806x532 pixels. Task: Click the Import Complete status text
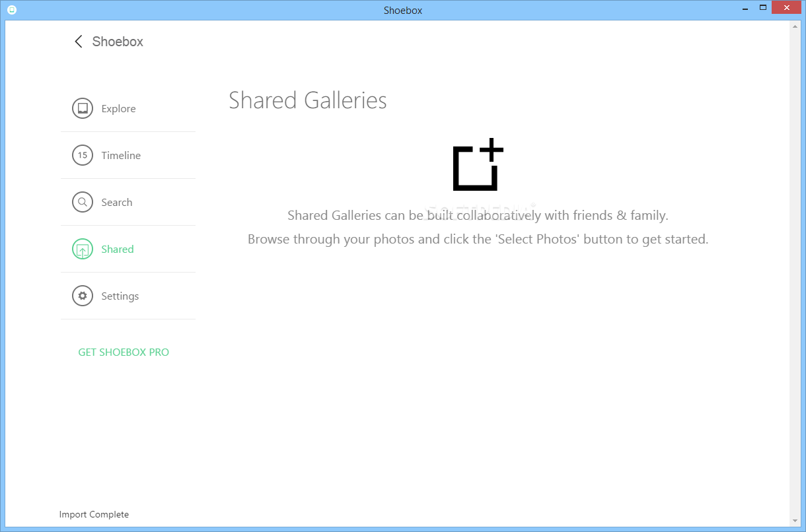pos(94,515)
